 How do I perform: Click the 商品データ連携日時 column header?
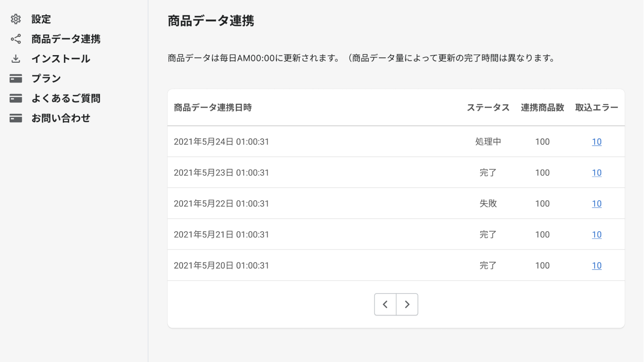pos(213,107)
